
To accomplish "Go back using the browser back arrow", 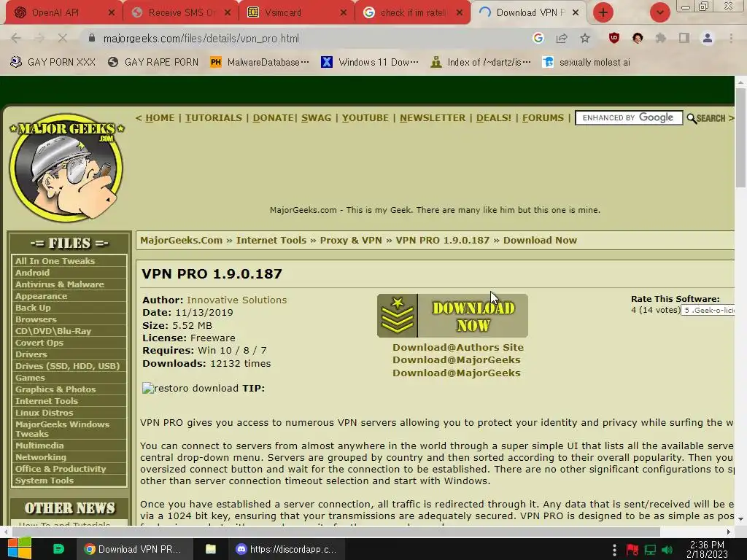I will pos(16,38).
